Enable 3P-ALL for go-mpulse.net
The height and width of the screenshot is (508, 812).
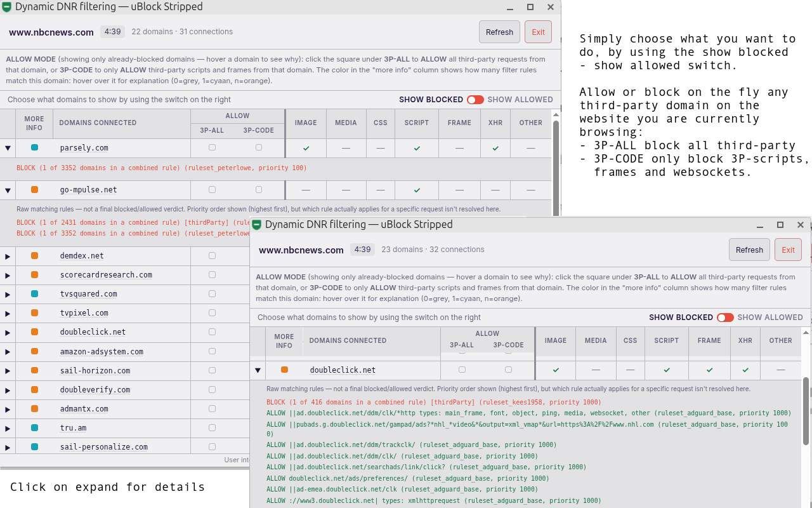click(212, 189)
